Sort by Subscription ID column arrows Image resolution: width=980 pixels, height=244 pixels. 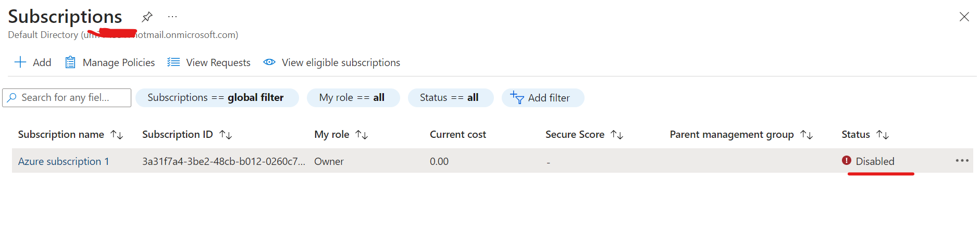tap(226, 135)
